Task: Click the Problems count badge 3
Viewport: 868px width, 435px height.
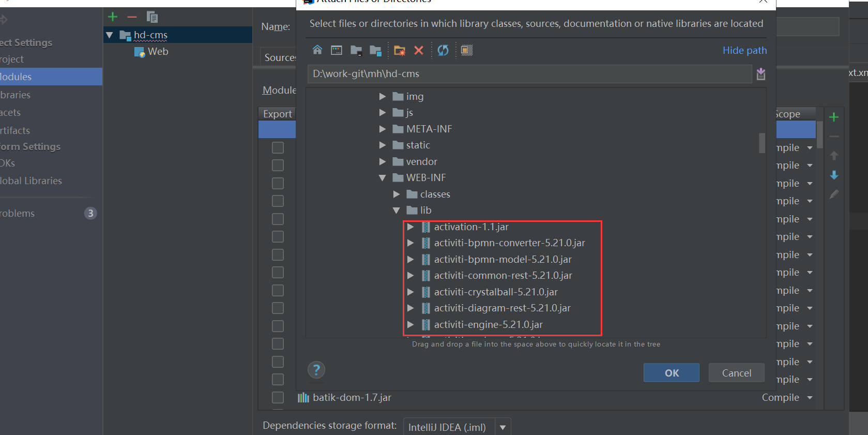Action: 90,213
